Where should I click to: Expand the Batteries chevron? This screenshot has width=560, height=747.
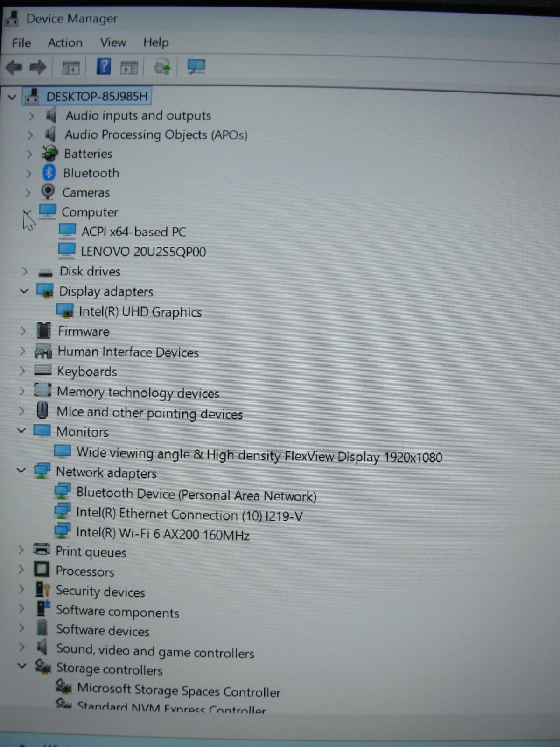(x=29, y=154)
